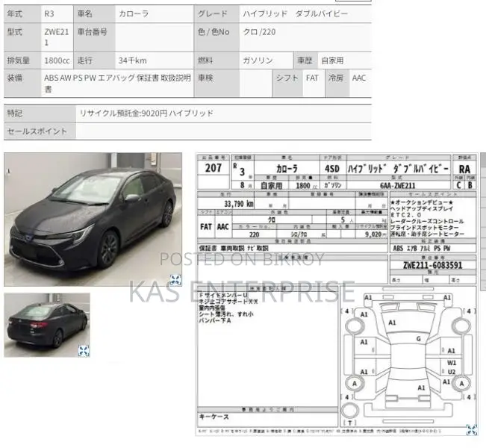486x448 pixels.
Task: Click the 9,020 recycle fee on sheet
Action: (x=373, y=234)
